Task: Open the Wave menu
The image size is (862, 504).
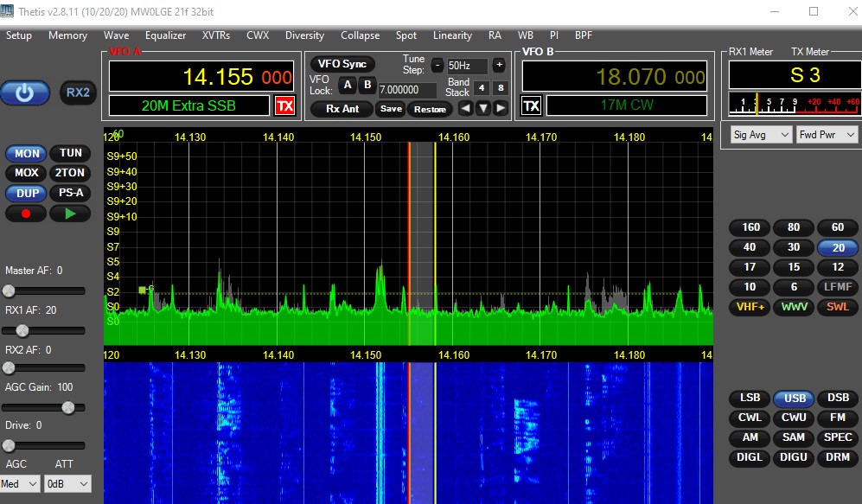Action: coord(117,35)
